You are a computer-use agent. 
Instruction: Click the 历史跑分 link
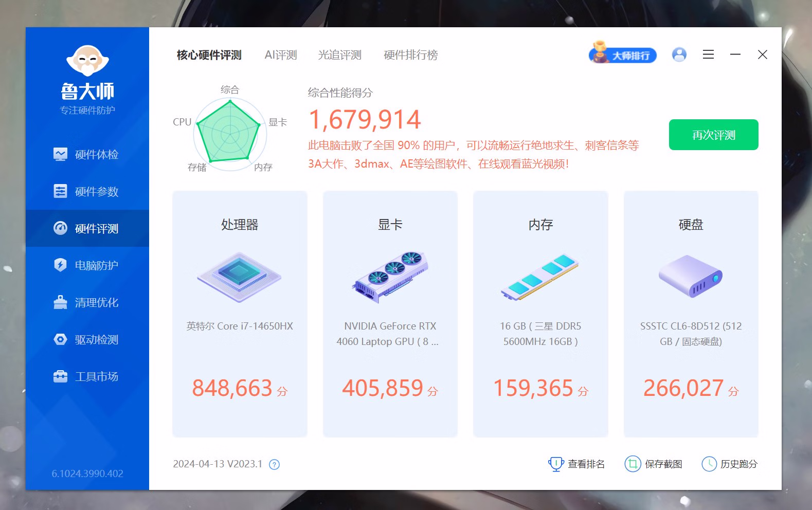[x=739, y=464]
